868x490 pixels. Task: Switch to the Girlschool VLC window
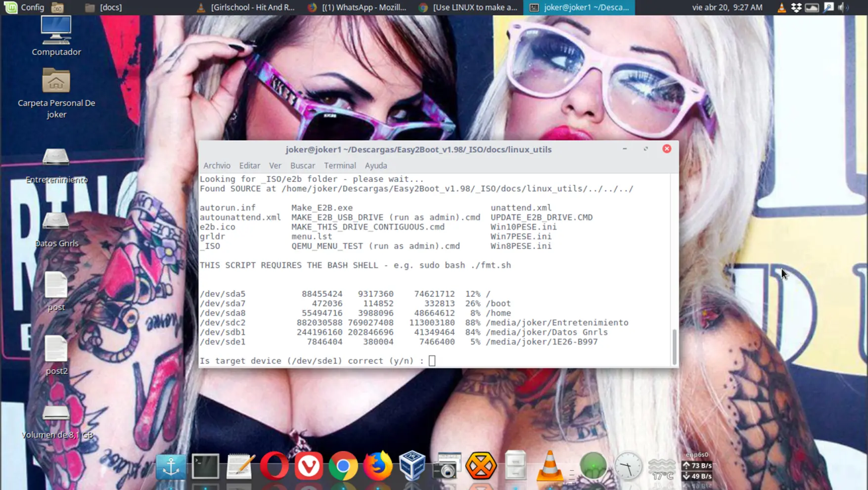coord(246,7)
